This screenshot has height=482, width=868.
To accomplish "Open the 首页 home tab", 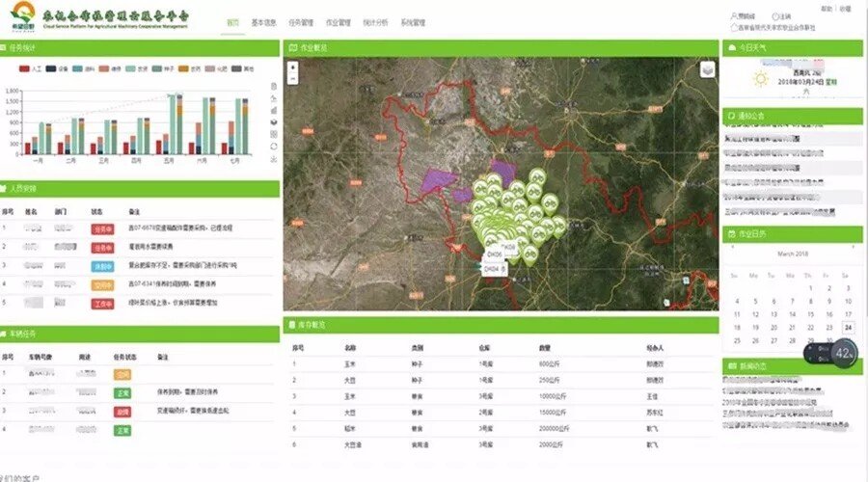I will pos(233,23).
